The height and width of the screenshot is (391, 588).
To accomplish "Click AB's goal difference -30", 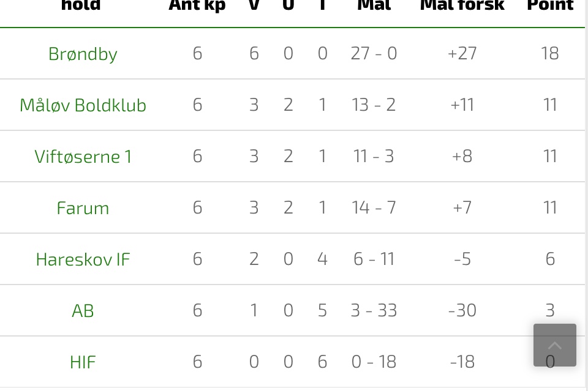I will point(462,310).
